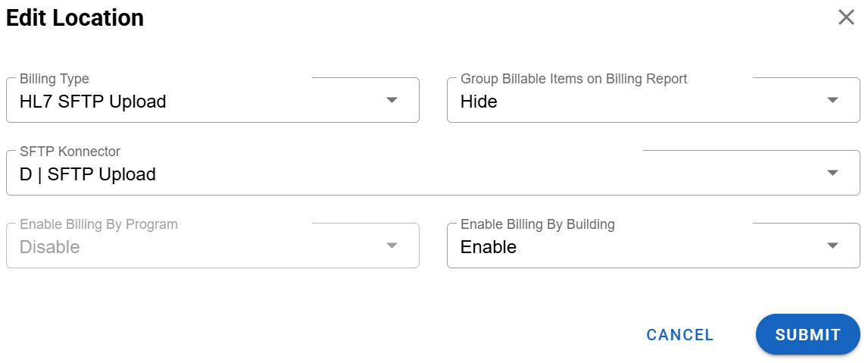Click the Hide value in grouping field

pyautogui.click(x=479, y=102)
